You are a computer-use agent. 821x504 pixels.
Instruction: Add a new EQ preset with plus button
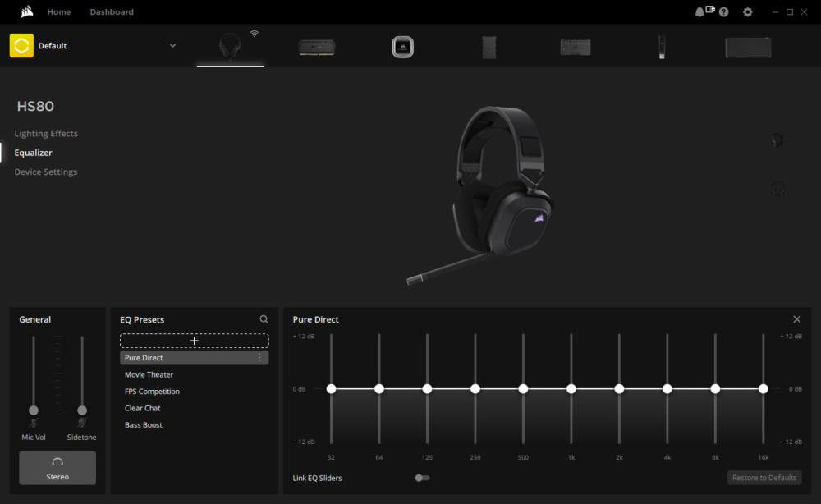(195, 341)
